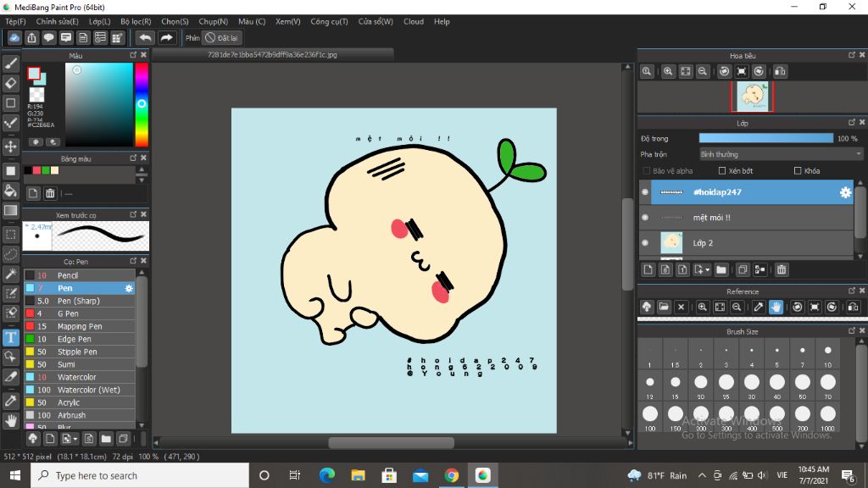
Task: Hide the mệt mỏi !! layer
Action: tap(645, 218)
